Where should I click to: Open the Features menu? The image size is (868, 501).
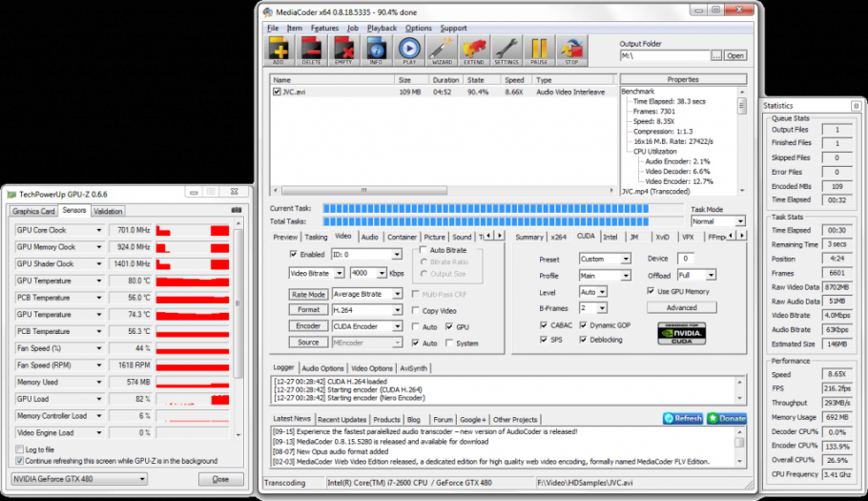click(324, 29)
